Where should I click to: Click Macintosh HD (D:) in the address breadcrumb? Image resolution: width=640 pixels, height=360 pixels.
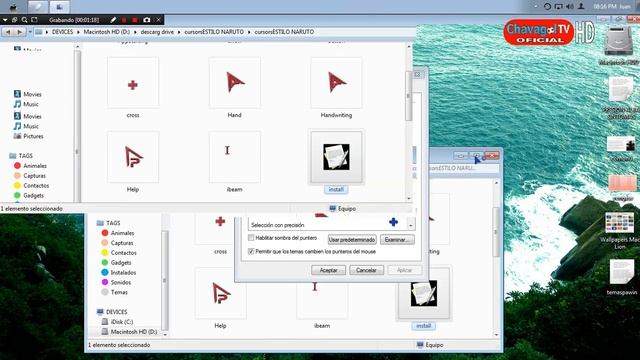click(x=107, y=32)
